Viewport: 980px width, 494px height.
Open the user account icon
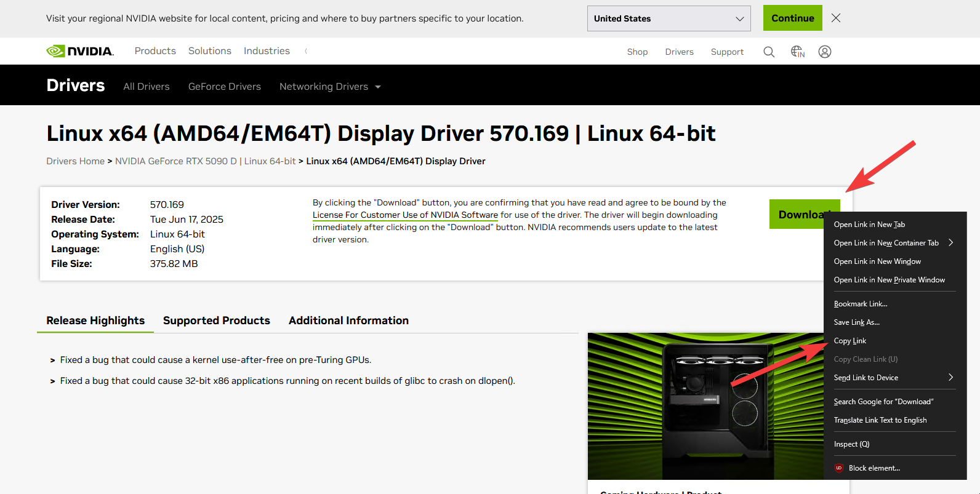825,52
